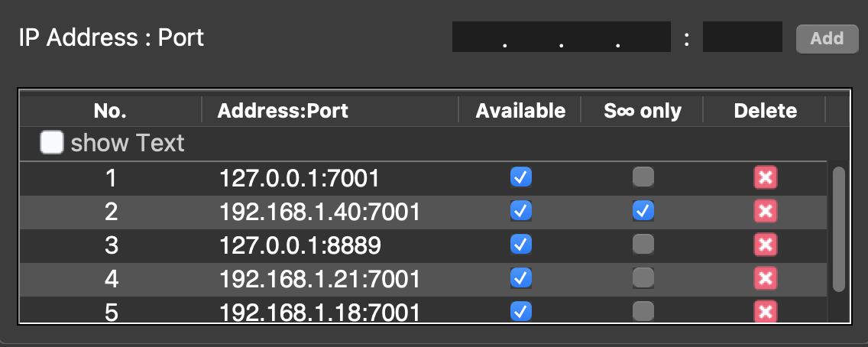This screenshot has height=347, width=868.
Task: Click the Add button
Action: [827, 38]
